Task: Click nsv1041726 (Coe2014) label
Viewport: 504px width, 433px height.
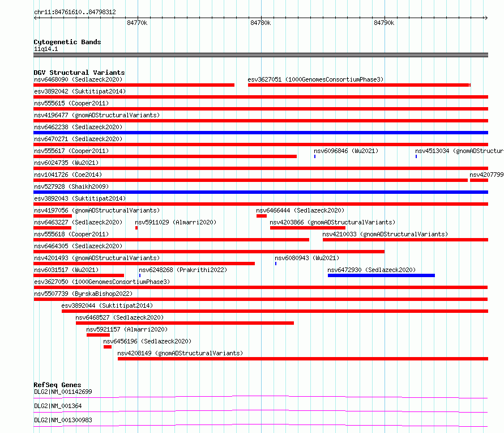Action: [x=68, y=175]
